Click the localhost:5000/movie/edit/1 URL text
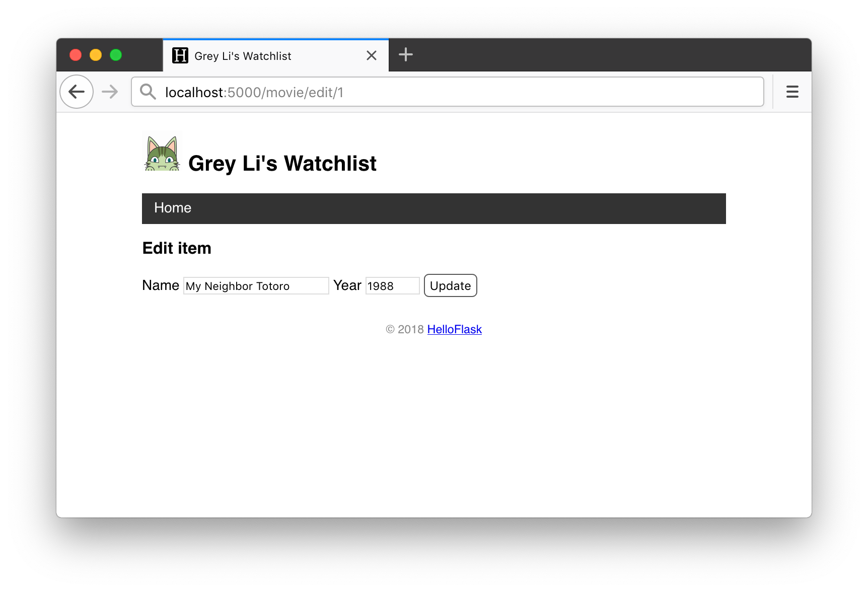The width and height of the screenshot is (868, 592). [254, 93]
